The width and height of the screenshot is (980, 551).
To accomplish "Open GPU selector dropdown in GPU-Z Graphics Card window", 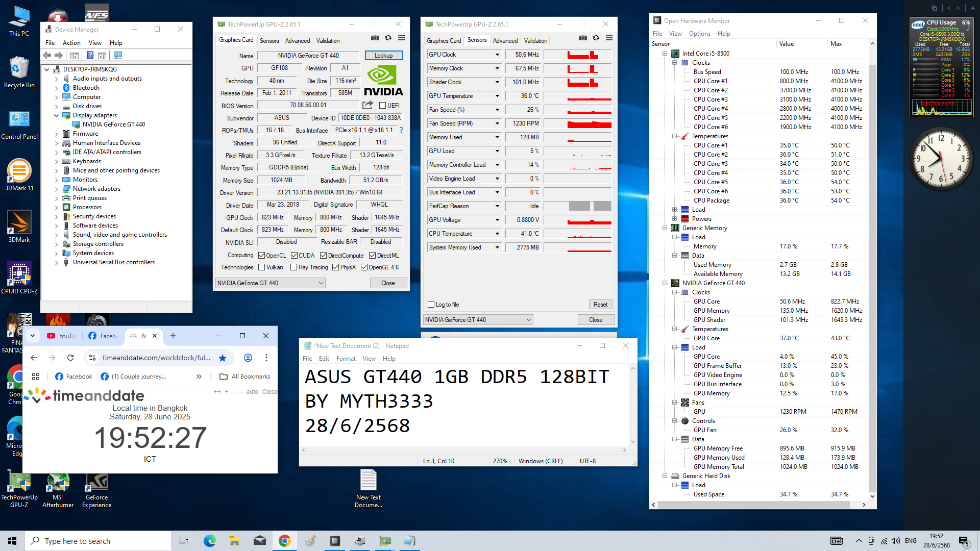I will 270,283.
